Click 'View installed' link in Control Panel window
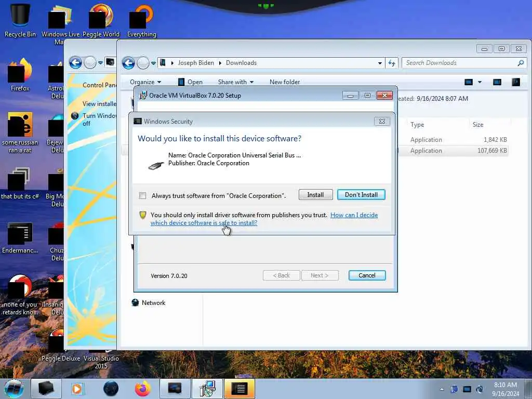532x399 pixels. (99, 104)
